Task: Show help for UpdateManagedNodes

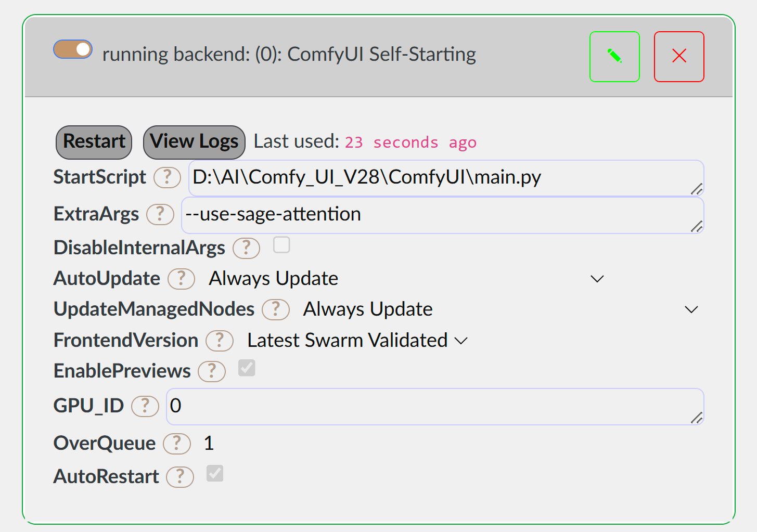Action: [275, 309]
